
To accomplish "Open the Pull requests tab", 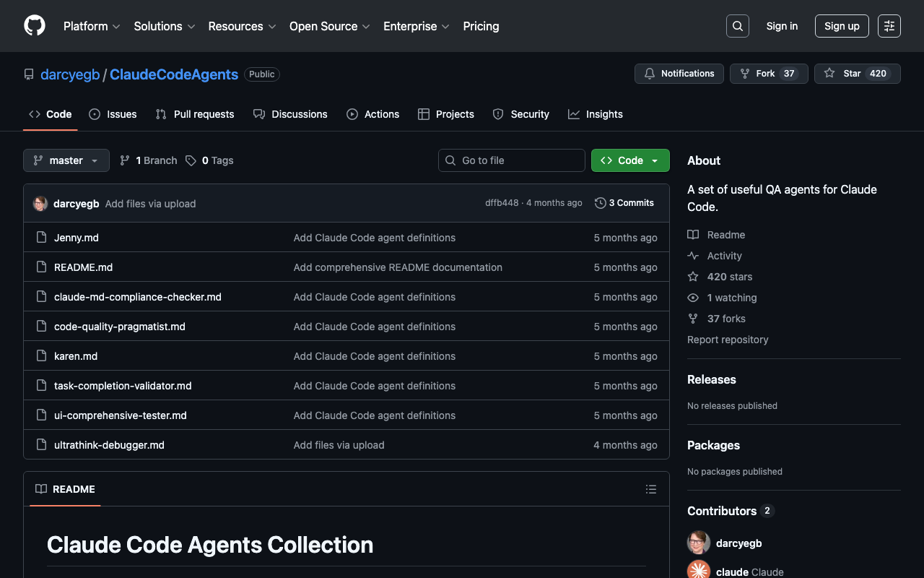I will pos(195,114).
